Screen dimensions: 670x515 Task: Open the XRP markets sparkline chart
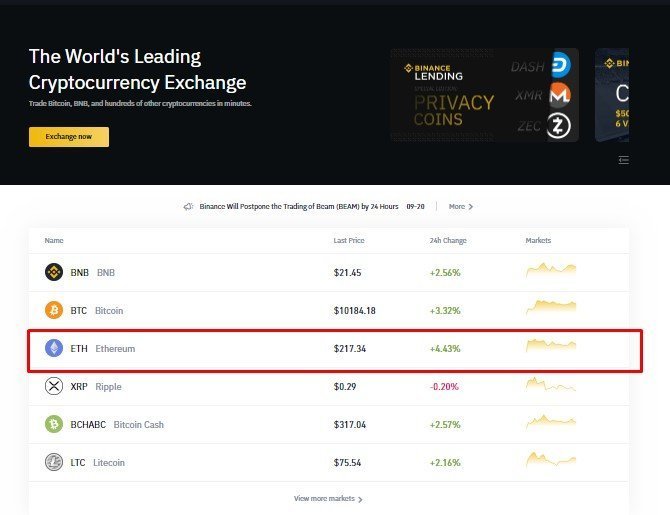click(x=551, y=385)
